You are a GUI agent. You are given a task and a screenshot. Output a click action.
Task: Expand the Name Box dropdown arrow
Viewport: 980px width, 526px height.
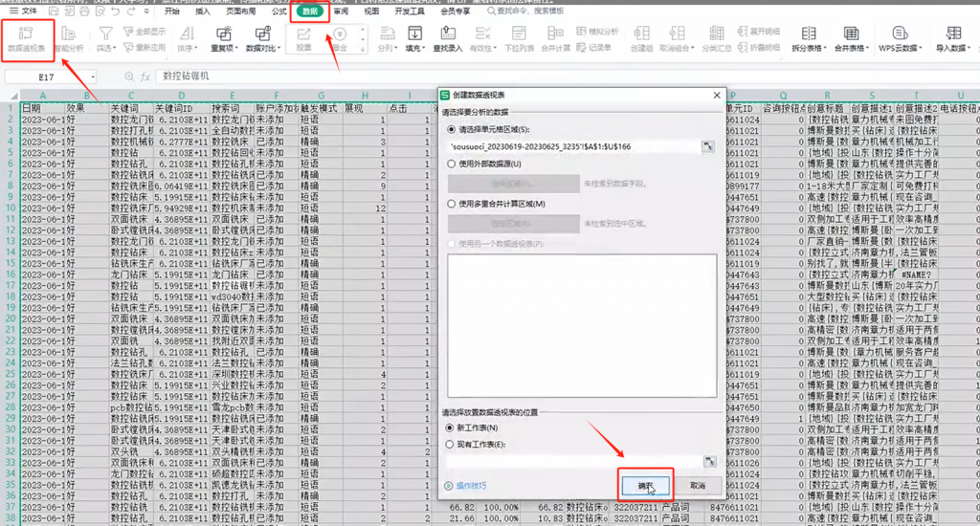[x=93, y=77]
